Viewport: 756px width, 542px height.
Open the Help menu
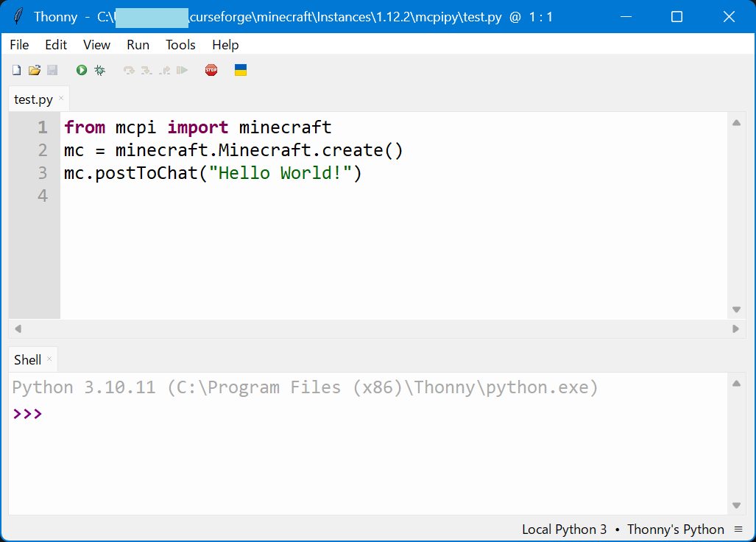225,45
